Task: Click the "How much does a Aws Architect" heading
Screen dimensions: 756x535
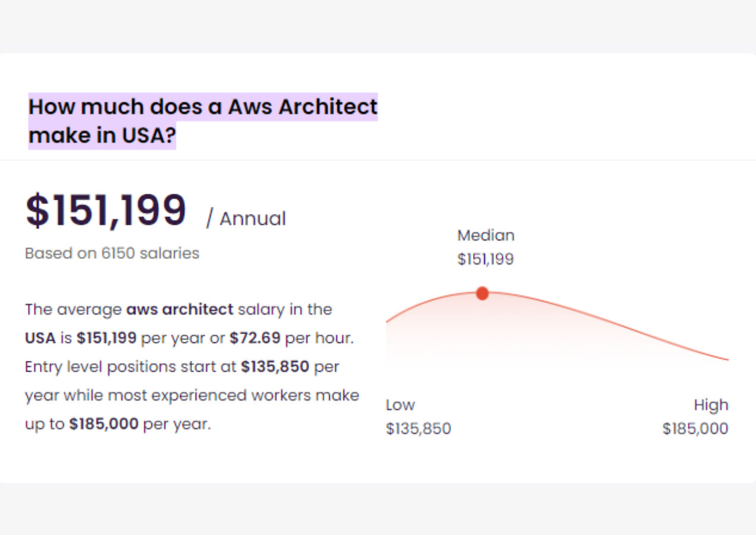Action: tap(203, 107)
